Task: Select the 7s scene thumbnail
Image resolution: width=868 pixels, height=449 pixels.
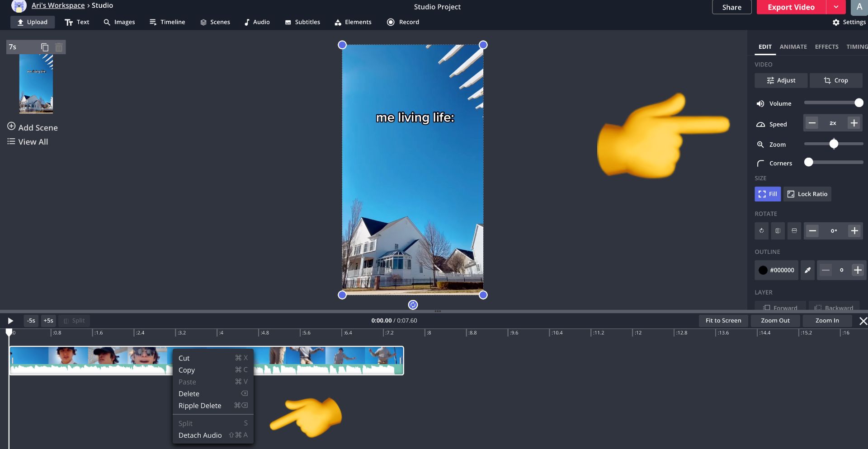Action: (36, 84)
